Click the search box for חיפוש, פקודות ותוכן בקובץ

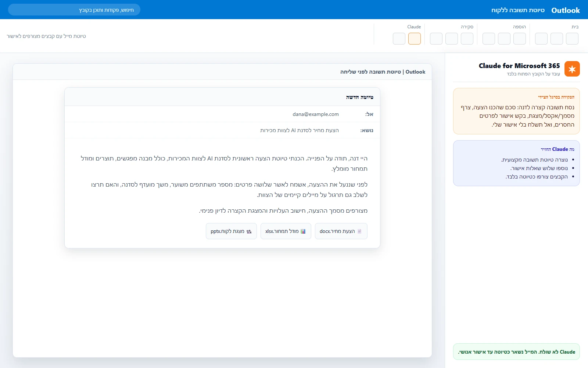point(74,10)
